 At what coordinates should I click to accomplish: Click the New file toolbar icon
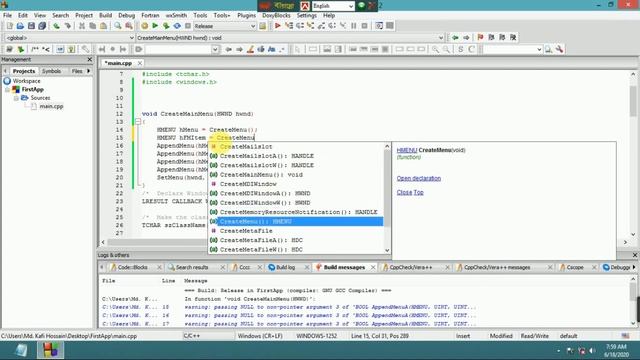coord(9,26)
